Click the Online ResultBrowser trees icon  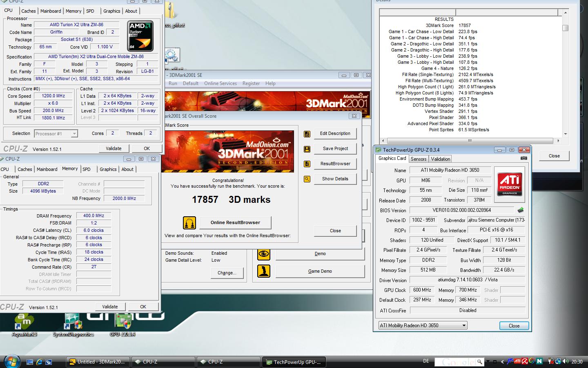(189, 223)
